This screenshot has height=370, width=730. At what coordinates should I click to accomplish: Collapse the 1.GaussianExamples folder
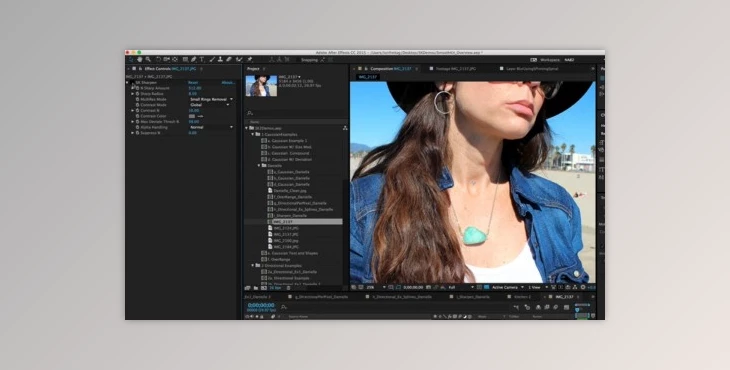click(253, 134)
